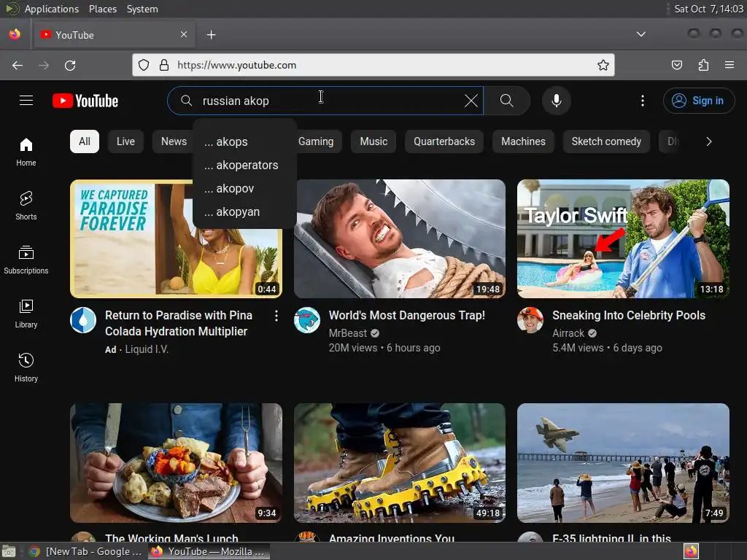Switch to YouTube Mozilla taskbar window
The image size is (747, 560).
click(x=209, y=551)
